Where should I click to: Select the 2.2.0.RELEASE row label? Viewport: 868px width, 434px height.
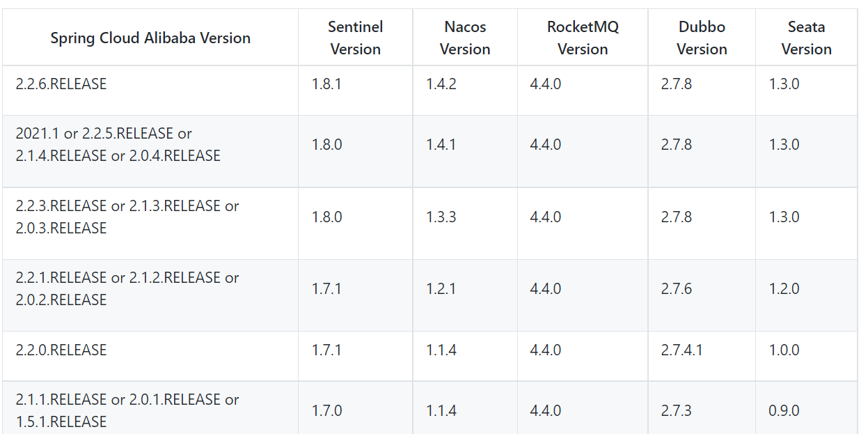tap(61, 350)
